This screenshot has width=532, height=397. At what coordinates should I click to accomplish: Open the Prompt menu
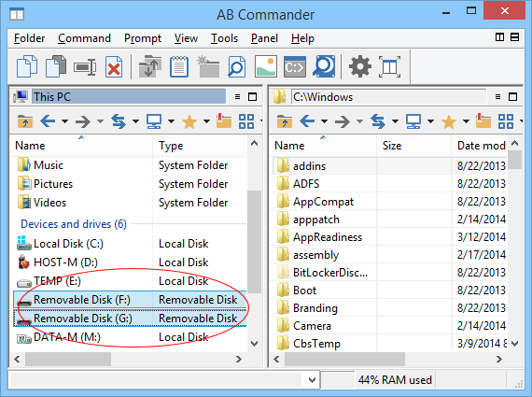click(x=143, y=38)
